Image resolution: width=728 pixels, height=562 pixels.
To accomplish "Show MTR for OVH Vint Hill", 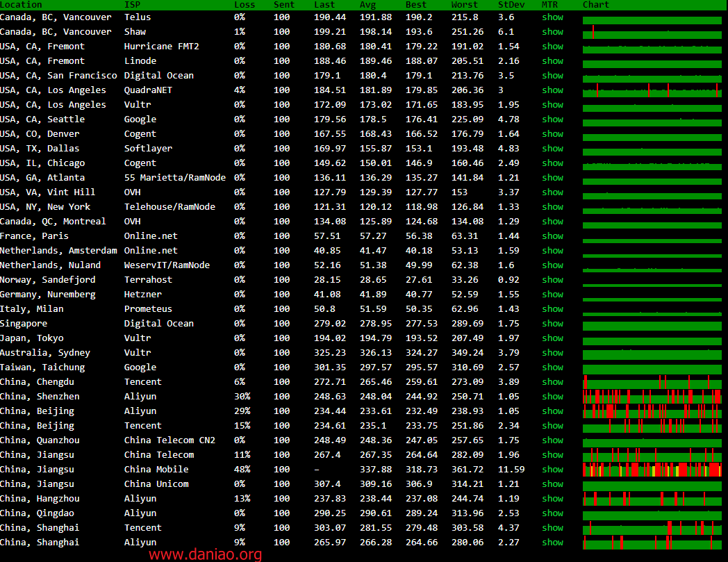I will [552, 192].
